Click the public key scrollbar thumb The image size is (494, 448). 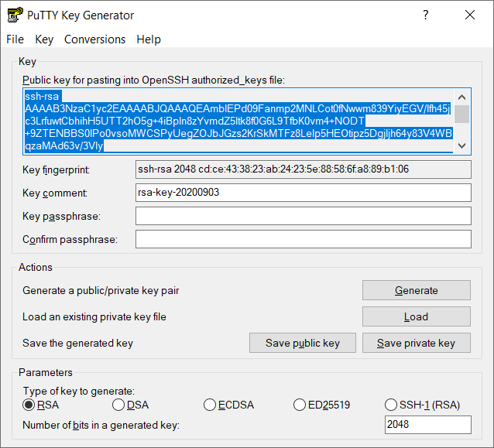click(x=461, y=114)
